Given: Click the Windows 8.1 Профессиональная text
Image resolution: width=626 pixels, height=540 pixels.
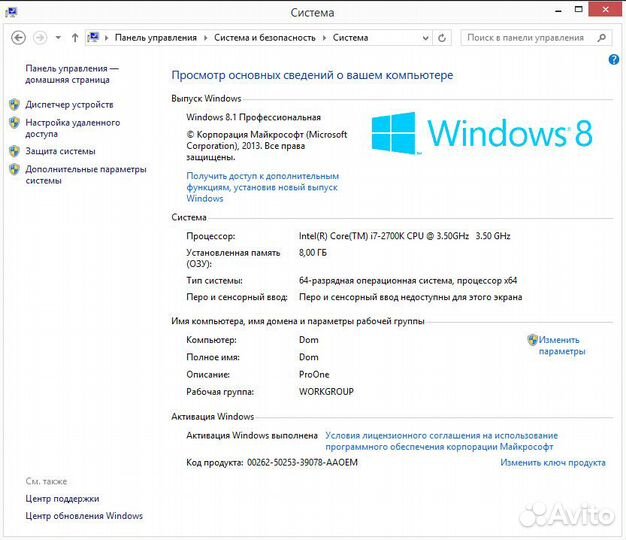Looking at the screenshot, I should coord(254,117).
